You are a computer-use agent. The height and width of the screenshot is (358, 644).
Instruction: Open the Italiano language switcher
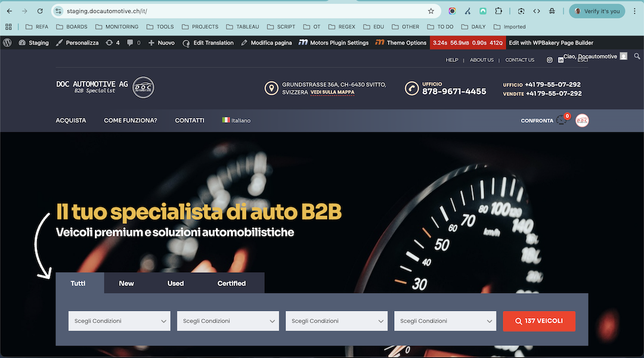pos(236,120)
